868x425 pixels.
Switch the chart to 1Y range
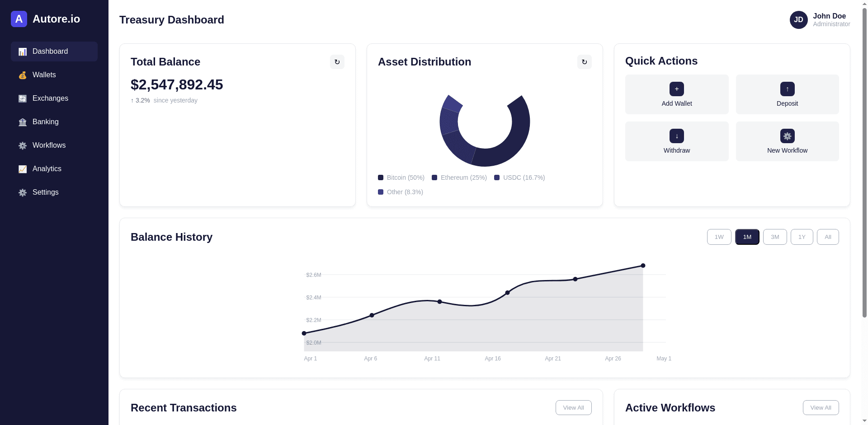click(802, 237)
